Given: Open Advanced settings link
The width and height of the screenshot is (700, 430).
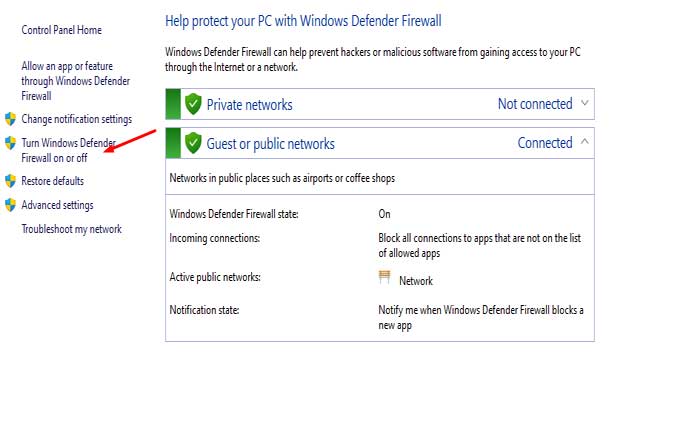Looking at the screenshot, I should coord(57,205).
